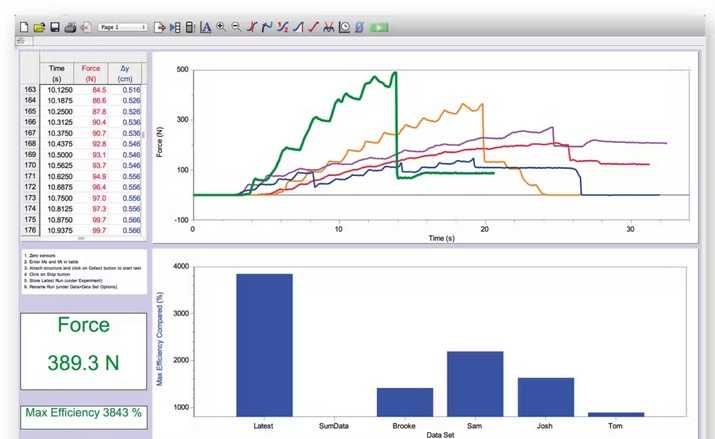
Task: Start collection with the green Collect button
Action: [379, 28]
